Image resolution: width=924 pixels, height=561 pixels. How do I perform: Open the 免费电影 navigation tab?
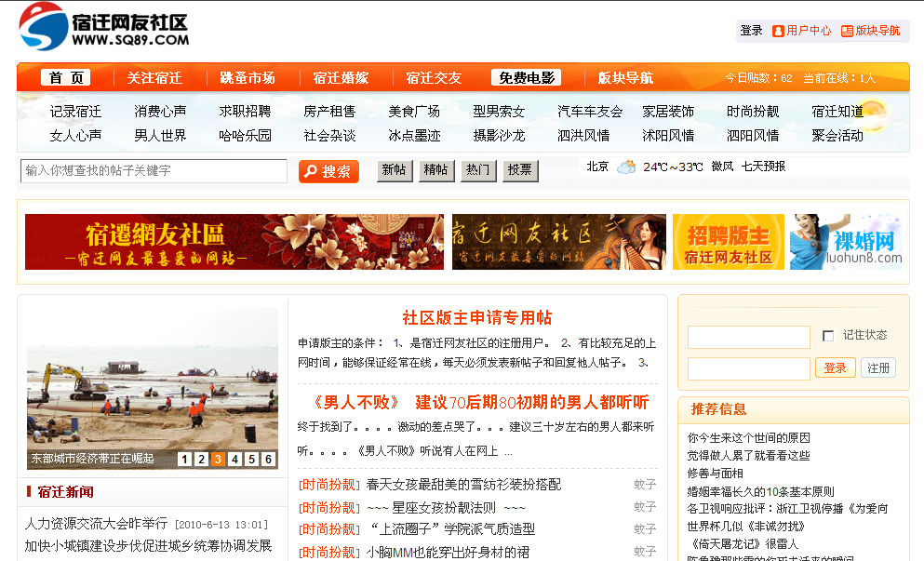(x=527, y=78)
